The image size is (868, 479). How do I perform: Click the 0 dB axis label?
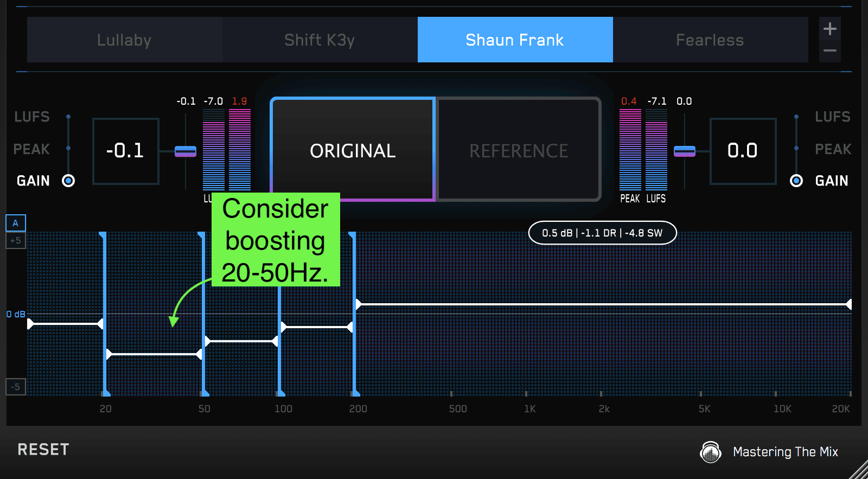coord(16,314)
